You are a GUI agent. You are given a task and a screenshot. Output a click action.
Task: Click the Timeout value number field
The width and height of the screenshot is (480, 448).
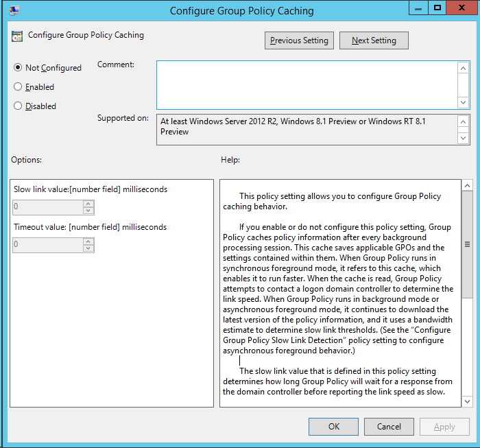click(47, 245)
